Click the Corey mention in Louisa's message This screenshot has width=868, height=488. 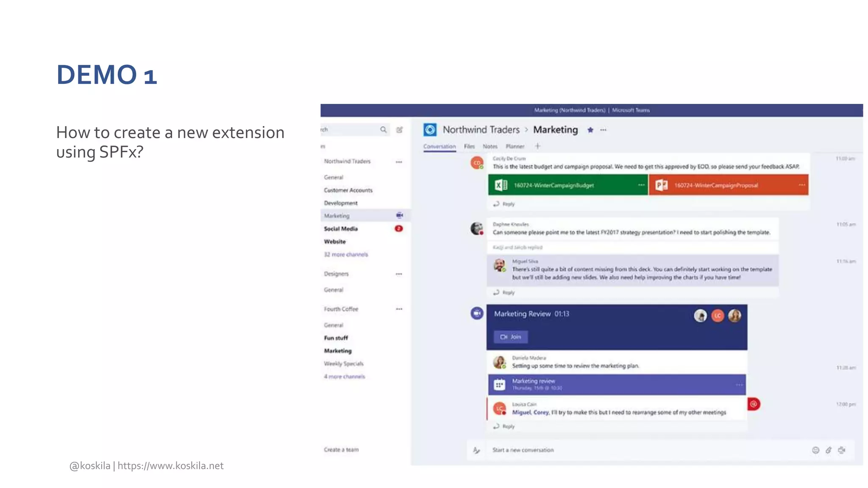pos(541,413)
